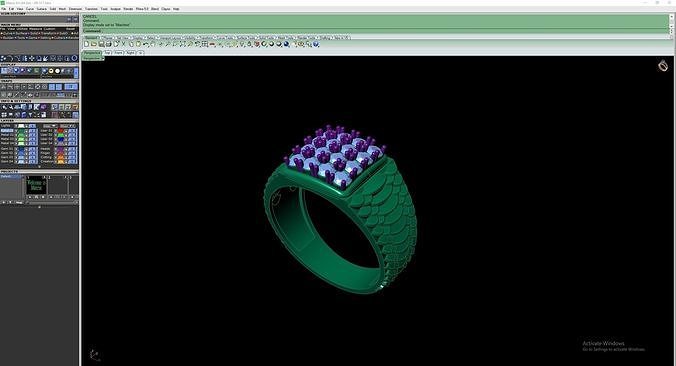Click the Heads purple color swatch
The width and height of the screenshot is (676, 366).
click(60, 149)
